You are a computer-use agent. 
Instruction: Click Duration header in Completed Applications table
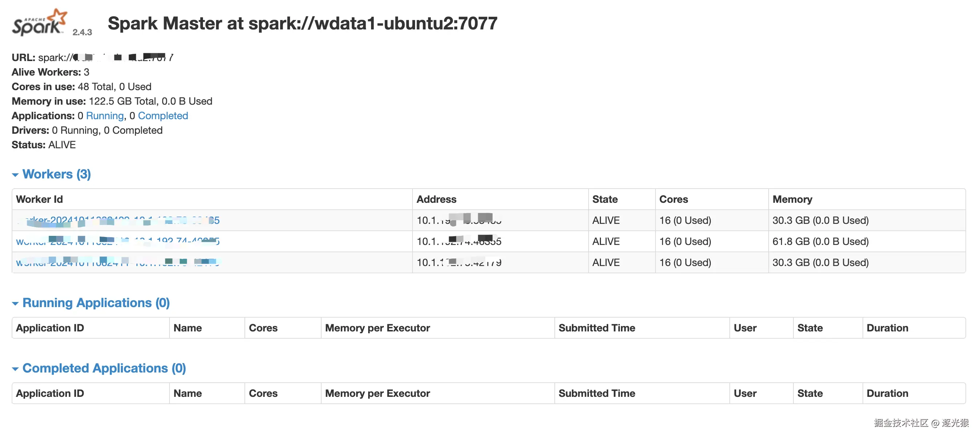click(887, 393)
